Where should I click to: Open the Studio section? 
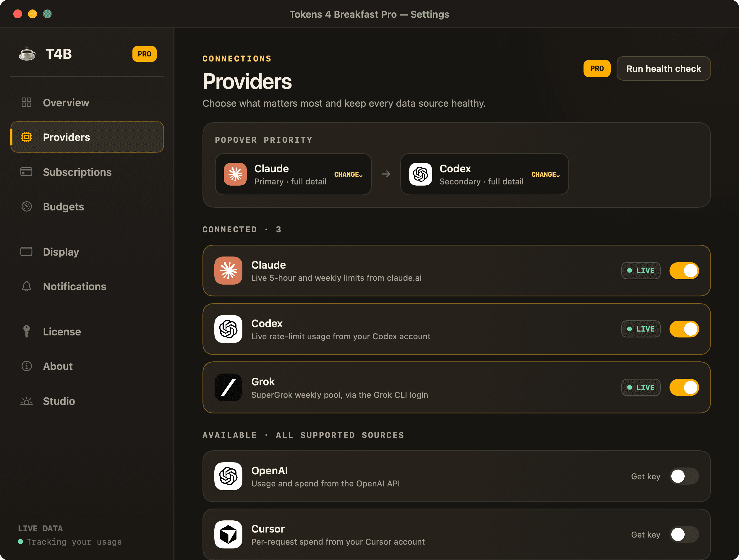[87, 401]
